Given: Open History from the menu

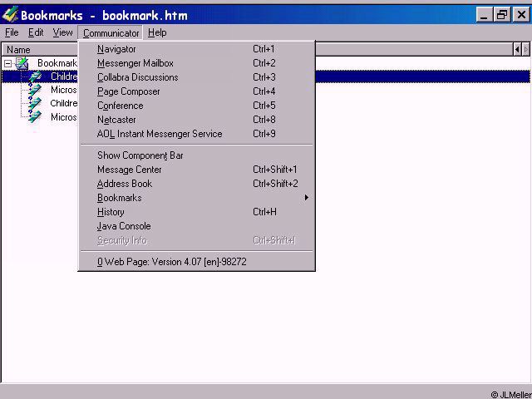Looking at the screenshot, I should 196,212.
